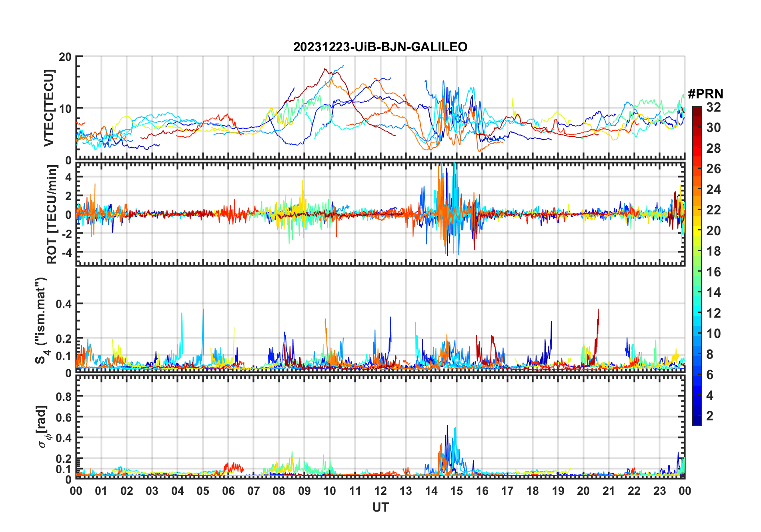
Task: Select colorbar tick label 24
Action: tap(713, 190)
